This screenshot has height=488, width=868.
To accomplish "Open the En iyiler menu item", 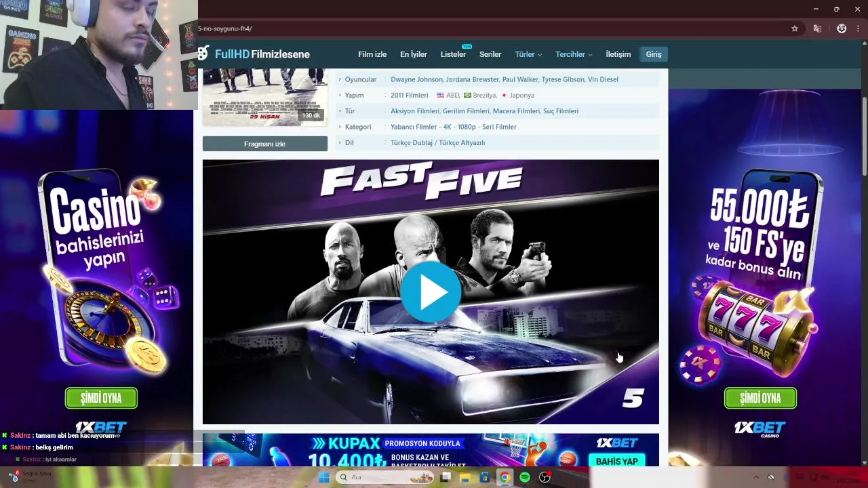I will 414,54.
